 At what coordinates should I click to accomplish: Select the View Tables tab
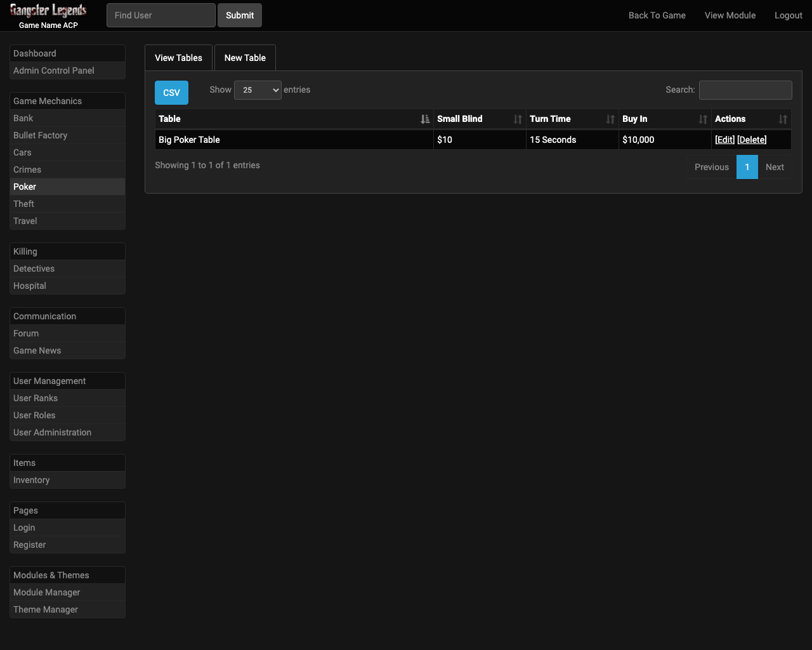click(178, 58)
